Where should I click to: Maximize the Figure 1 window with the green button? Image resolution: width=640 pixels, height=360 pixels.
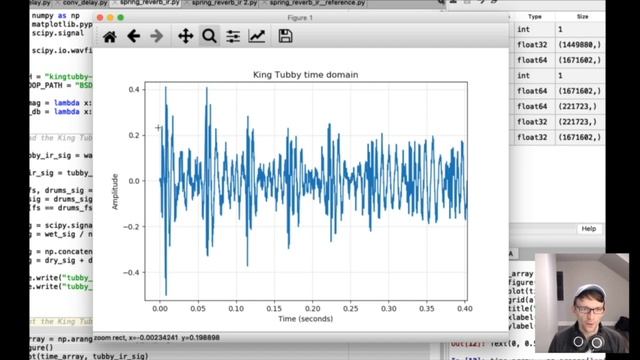tap(120, 18)
